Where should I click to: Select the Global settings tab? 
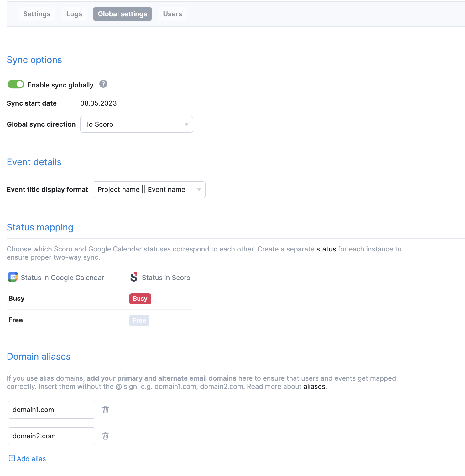[123, 14]
